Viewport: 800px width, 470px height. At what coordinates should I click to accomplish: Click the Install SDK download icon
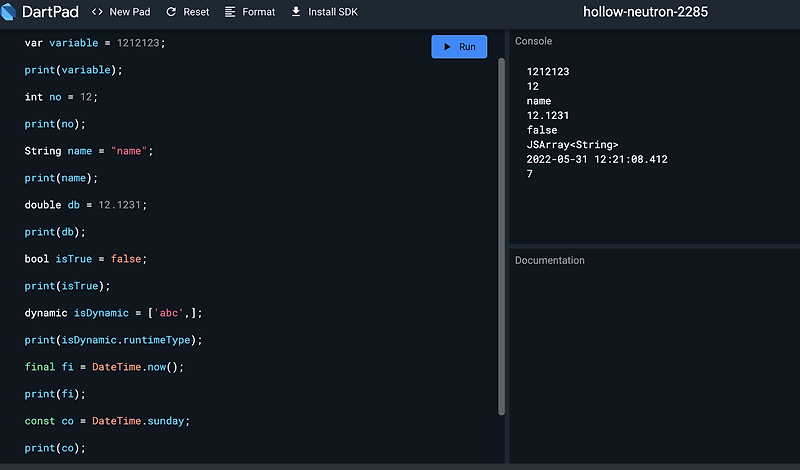click(296, 12)
